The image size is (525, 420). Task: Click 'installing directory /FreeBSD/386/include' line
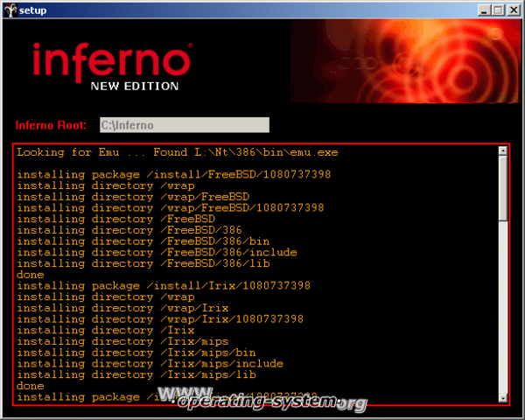pyautogui.click(x=157, y=252)
